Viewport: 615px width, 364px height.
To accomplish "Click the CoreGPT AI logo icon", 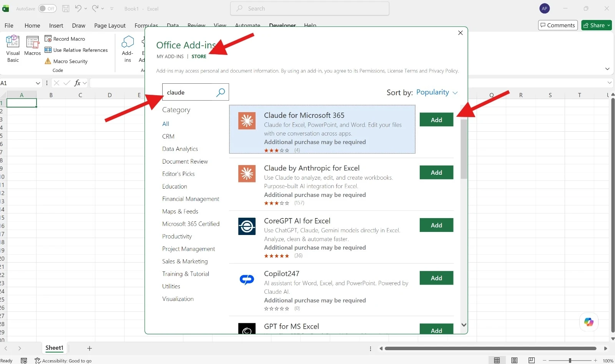I will coord(247,226).
